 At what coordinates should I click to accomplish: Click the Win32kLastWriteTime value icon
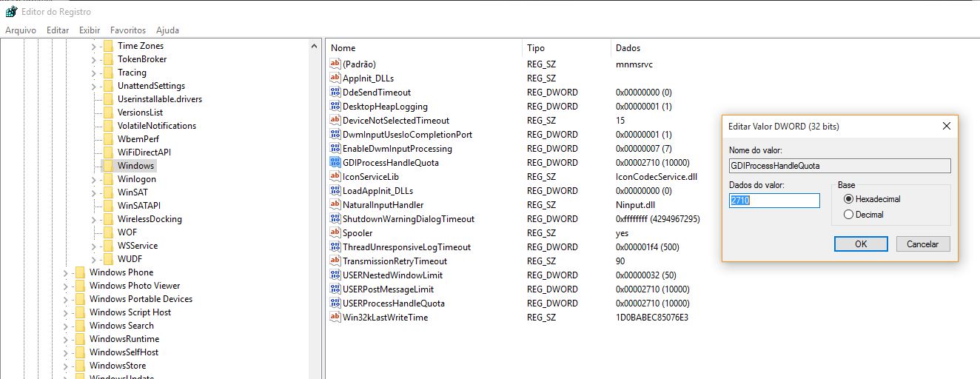[335, 318]
